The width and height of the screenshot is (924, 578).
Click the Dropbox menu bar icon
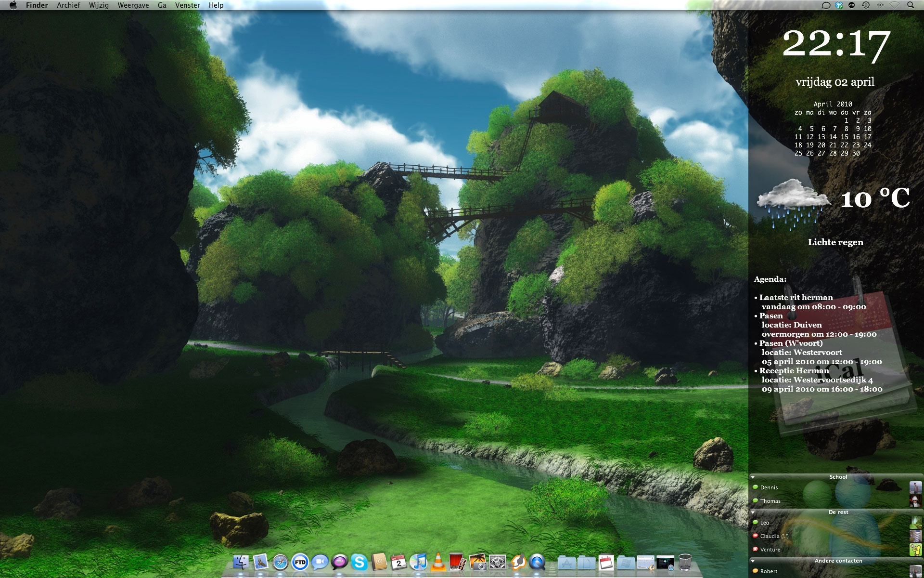[x=839, y=5]
